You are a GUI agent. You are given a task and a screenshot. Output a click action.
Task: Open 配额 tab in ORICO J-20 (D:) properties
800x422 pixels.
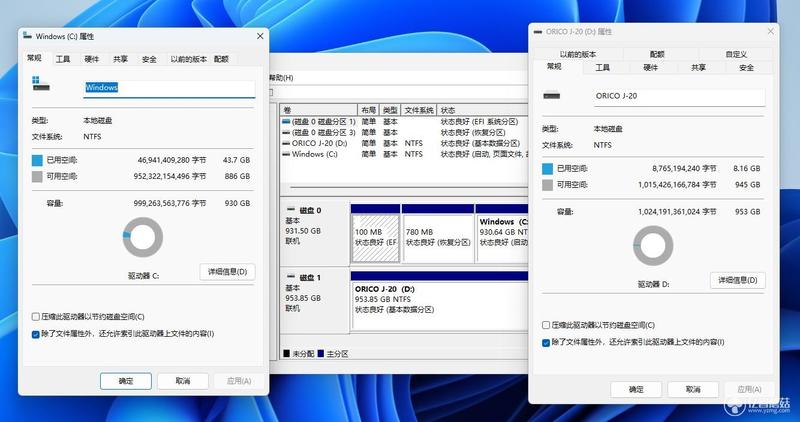[x=657, y=54]
